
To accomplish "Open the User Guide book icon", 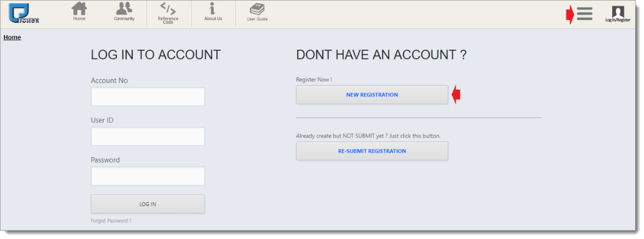I will tap(257, 9).
